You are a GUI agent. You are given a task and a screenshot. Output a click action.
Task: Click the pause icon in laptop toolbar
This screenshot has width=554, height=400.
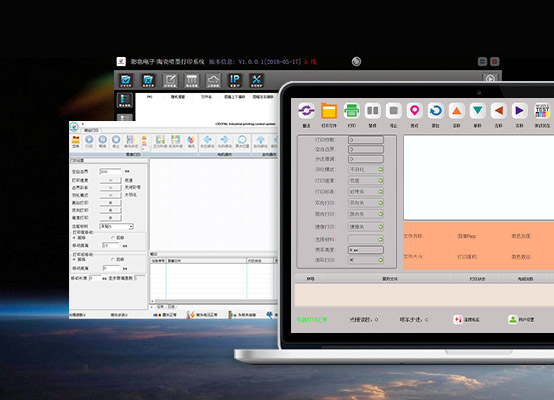point(372,111)
